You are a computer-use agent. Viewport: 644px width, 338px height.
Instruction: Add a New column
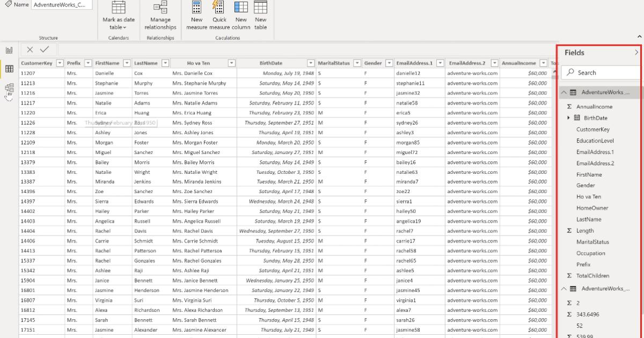(240, 14)
